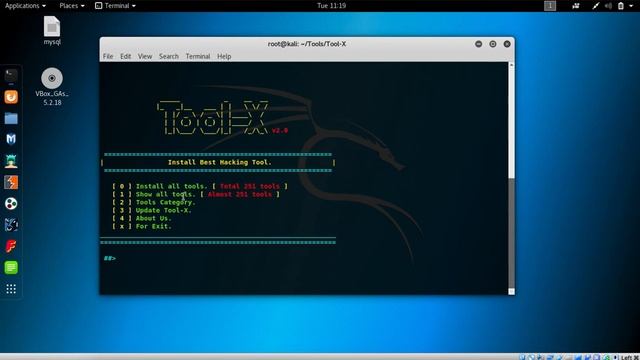Viewport: 640px width, 360px height.
Task: Open the system menu arrow at top right
Action: (x=631, y=6)
